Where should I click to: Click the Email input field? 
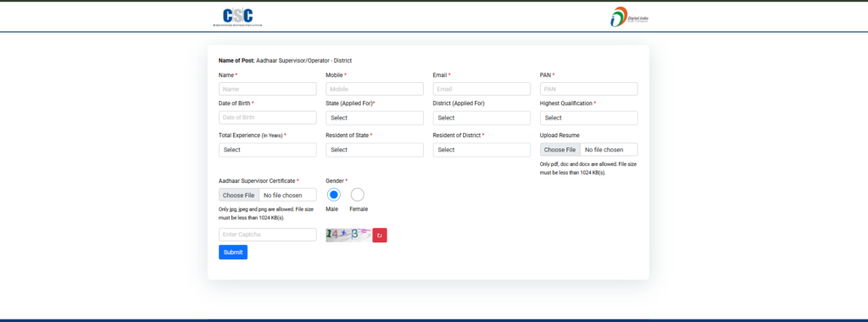tap(481, 89)
